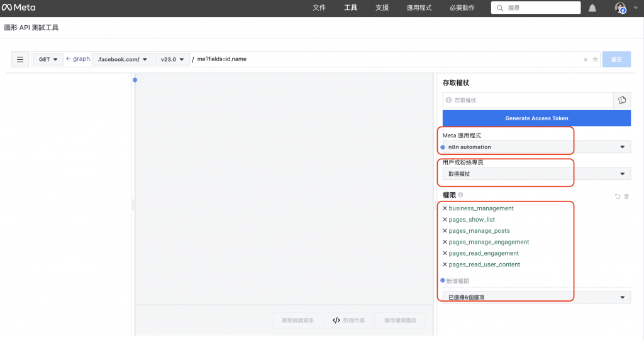Click the 圖形 API 測試工具 title

coord(31,28)
